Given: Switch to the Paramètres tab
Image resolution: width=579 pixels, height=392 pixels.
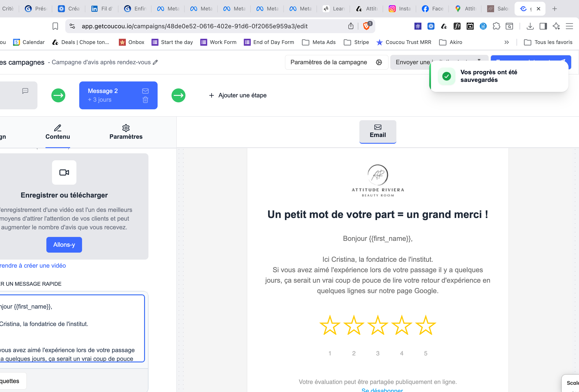Looking at the screenshot, I should point(126,132).
